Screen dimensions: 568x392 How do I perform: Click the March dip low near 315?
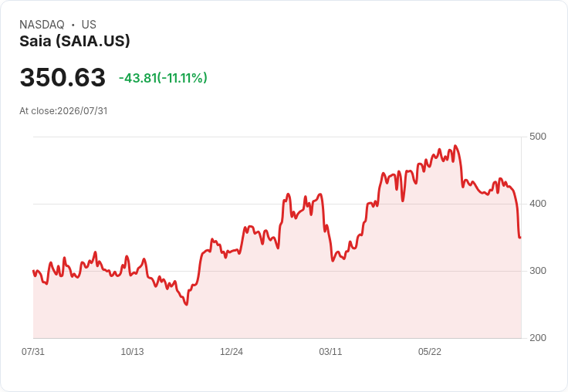[333, 261]
